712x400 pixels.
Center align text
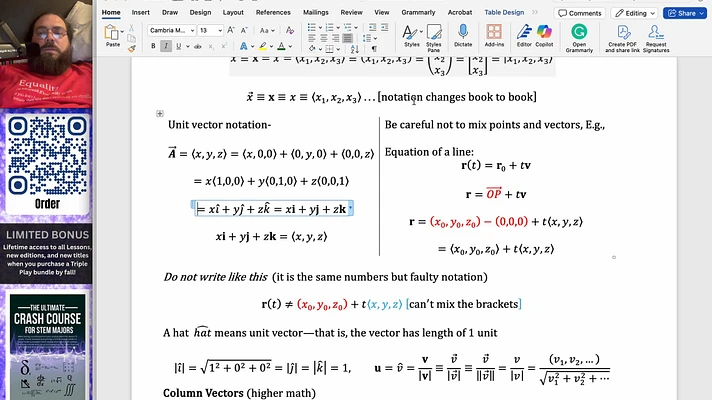[323, 38]
